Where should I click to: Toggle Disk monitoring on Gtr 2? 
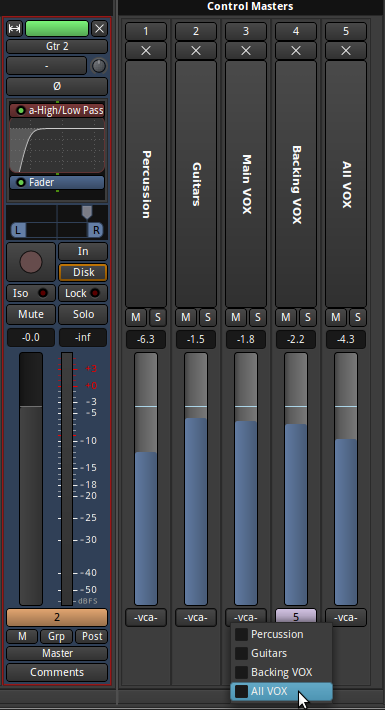click(x=83, y=272)
